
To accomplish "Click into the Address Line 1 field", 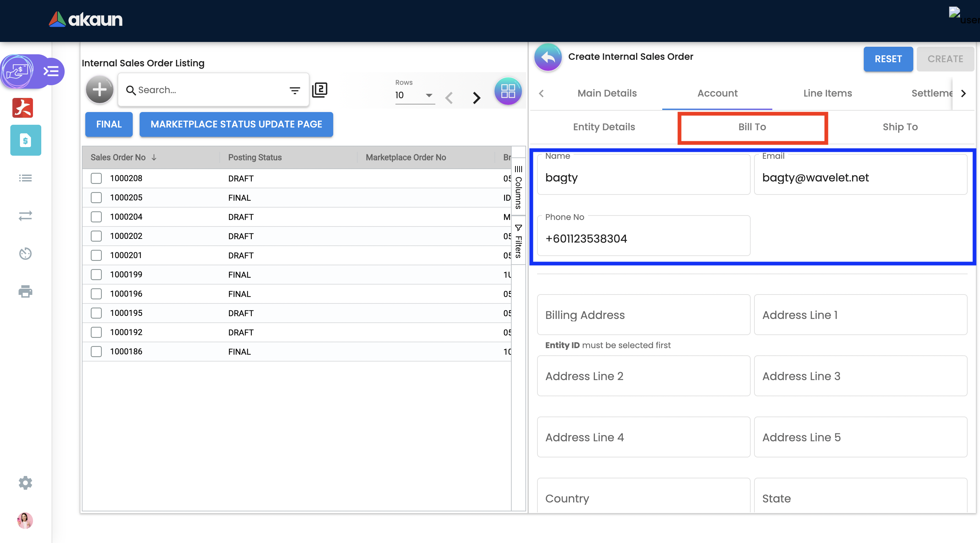I will point(860,315).
